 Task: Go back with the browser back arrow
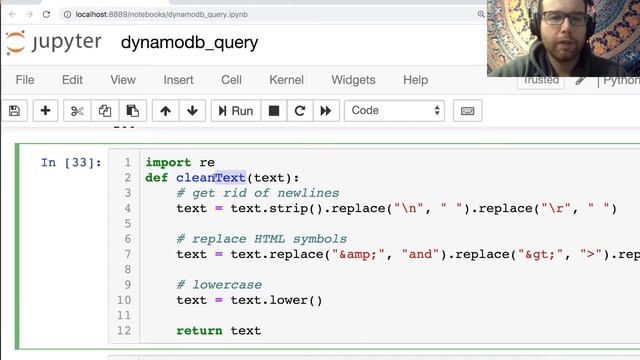[13, 14]
